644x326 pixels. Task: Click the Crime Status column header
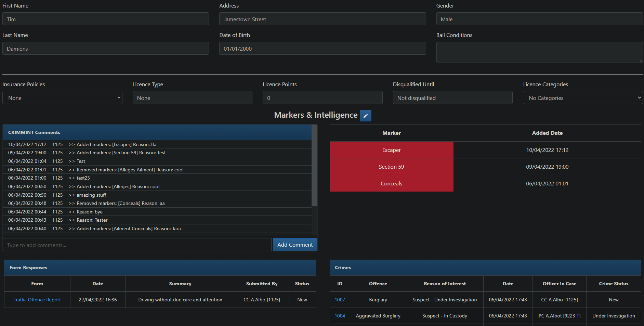point(613,284)
